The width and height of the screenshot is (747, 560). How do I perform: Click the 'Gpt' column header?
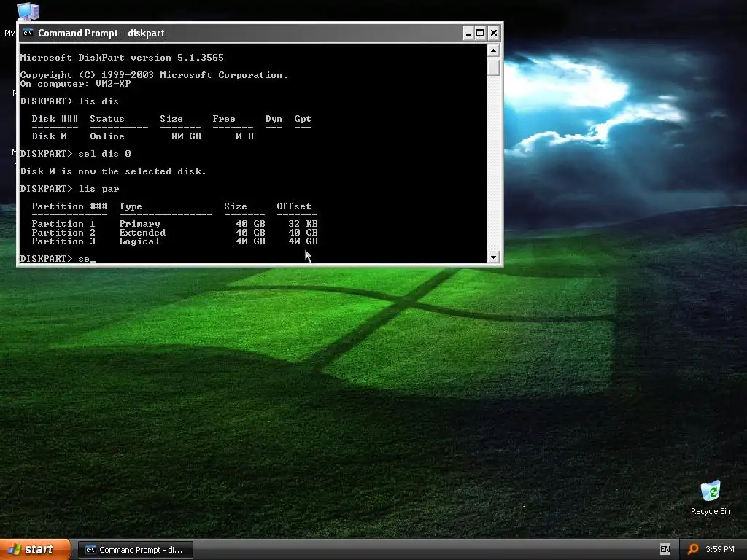[x=303, y=119]
